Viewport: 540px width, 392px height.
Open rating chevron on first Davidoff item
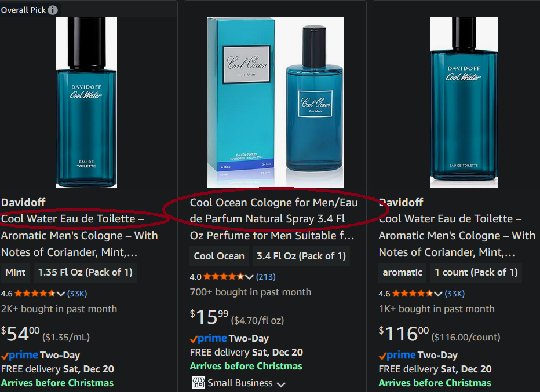61,294
